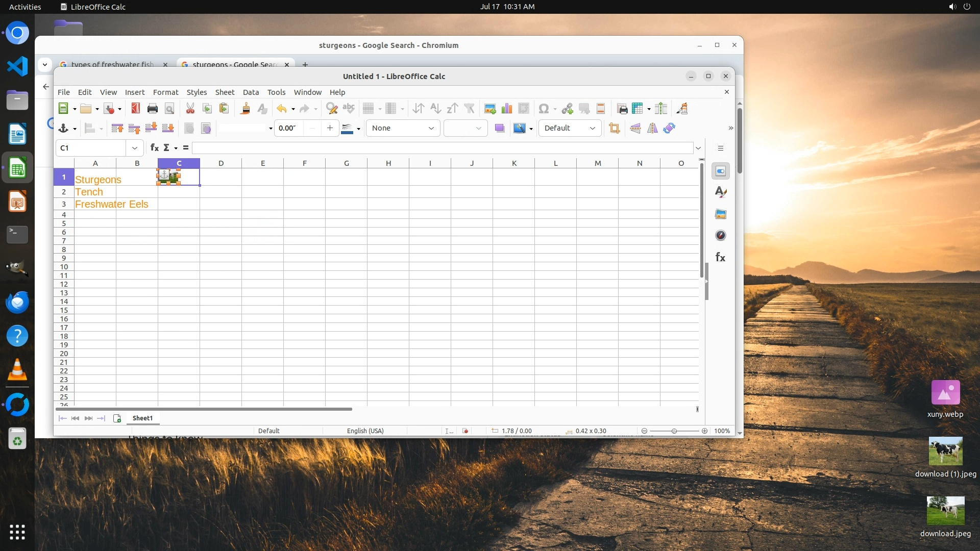Viewport: 980px width, 551px height.
Task: Open the Format menu
Action: pyautogui.click(x=165, y=92)
